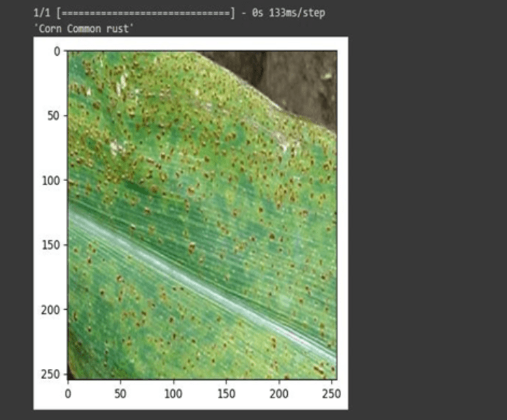The height and width of the screenshot is (420, 507).
Task: Click the corn leaf plot image
Action: (202, 215)
